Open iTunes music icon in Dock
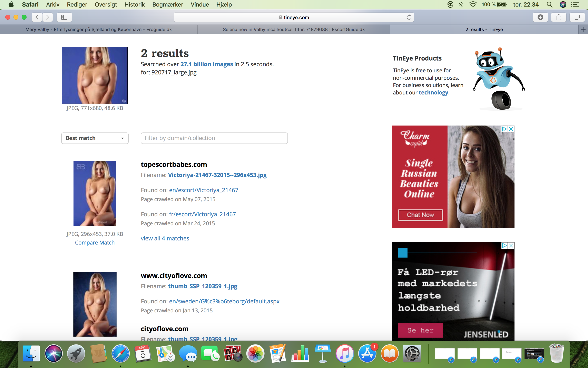Viewport: 588px width, 368px height. (x=345, y=353)
